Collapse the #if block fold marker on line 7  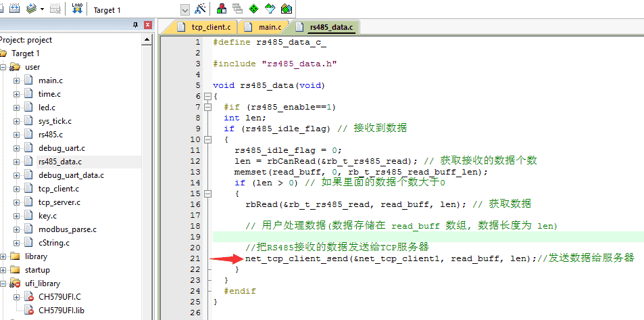pos(207,107)
